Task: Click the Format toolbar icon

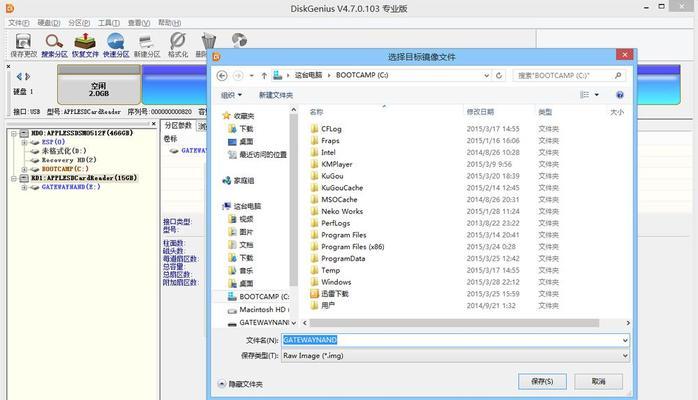Action: pyautogui.click(x=178, y=41)
